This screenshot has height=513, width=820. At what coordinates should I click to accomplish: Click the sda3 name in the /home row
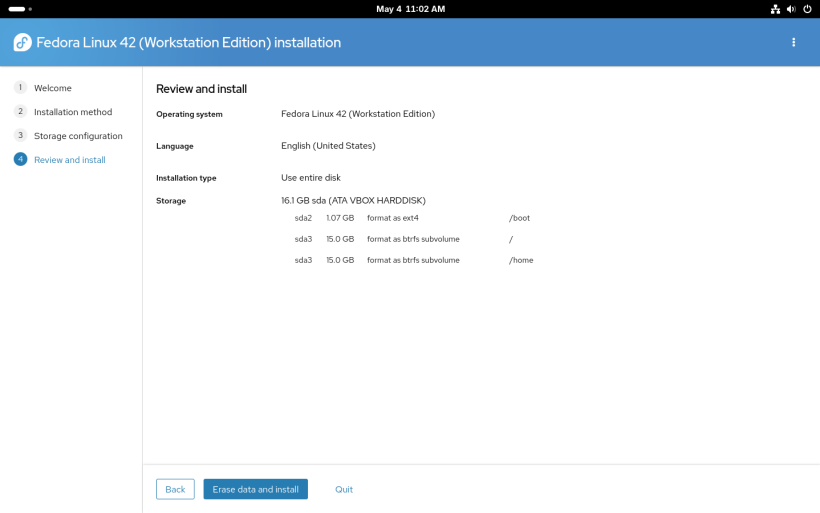303,260
